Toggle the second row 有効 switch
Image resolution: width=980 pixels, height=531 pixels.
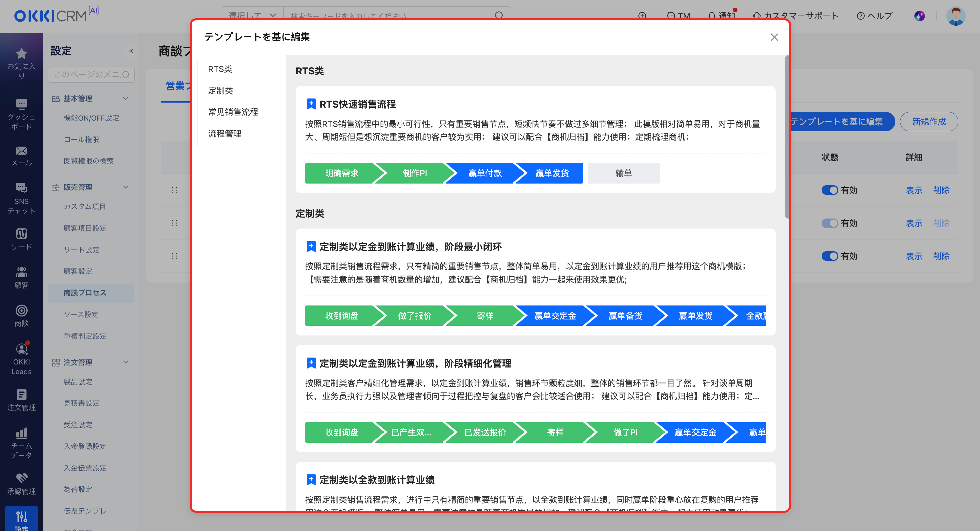829,223
